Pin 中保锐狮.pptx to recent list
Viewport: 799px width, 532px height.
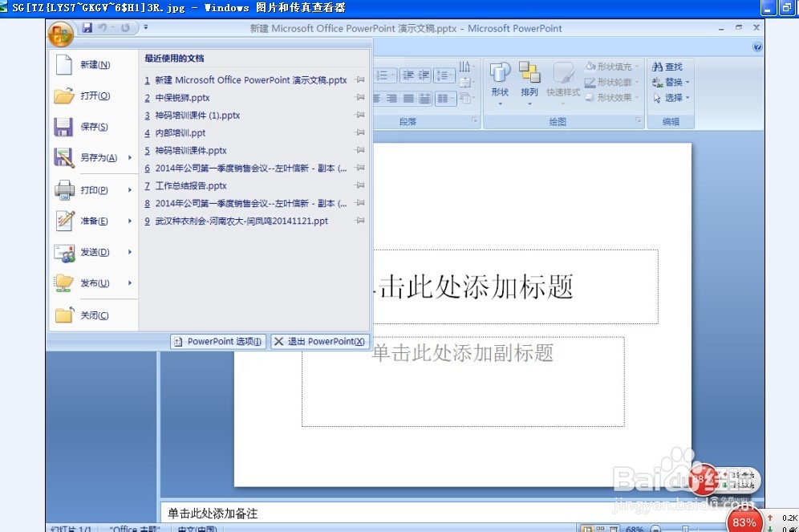(359, 97)
